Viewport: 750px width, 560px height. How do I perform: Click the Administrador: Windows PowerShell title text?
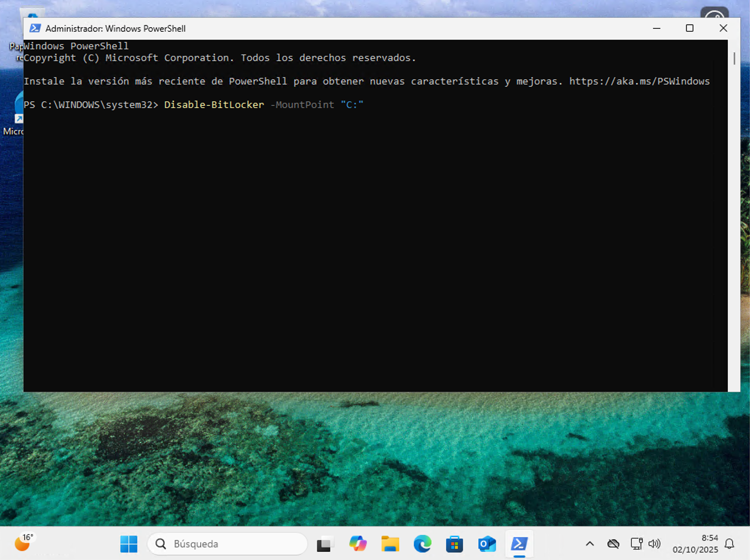point(115,29)
